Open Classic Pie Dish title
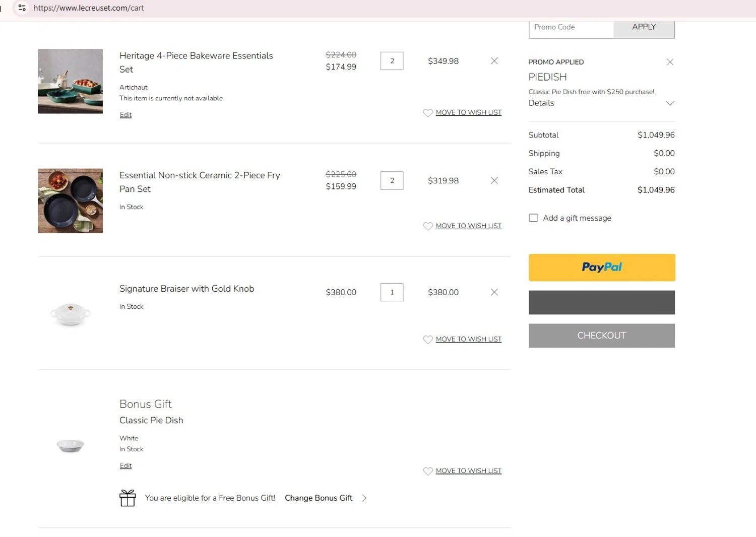 click(x=151, y=420)
